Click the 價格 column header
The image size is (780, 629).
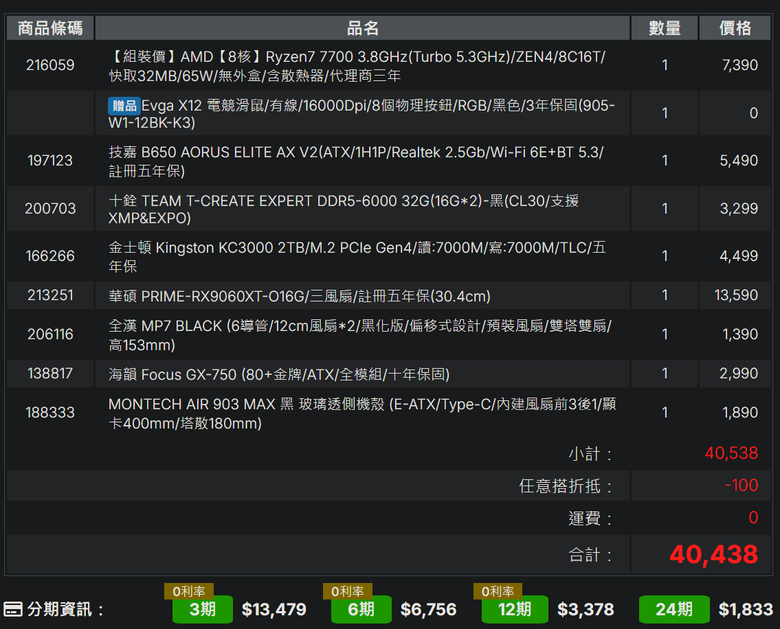point(735,28)
